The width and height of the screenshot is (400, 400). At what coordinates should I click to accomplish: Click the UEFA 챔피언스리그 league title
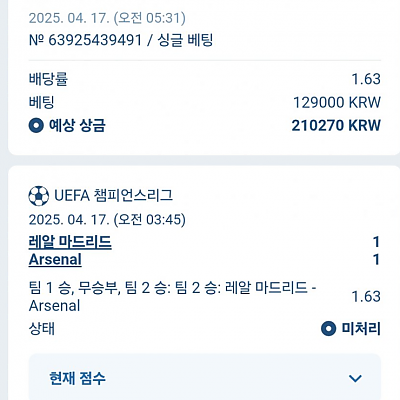coord(113,196)
